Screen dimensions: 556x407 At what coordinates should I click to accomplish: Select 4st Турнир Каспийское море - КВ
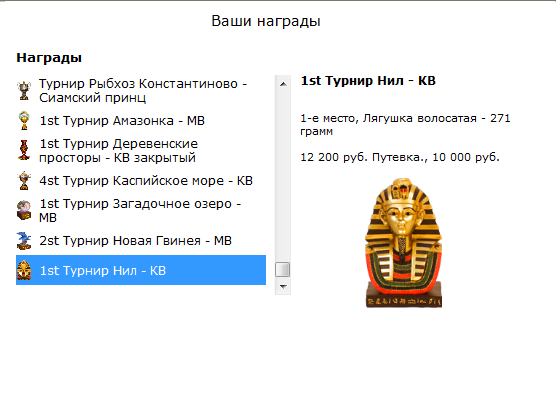click(141, 180)
